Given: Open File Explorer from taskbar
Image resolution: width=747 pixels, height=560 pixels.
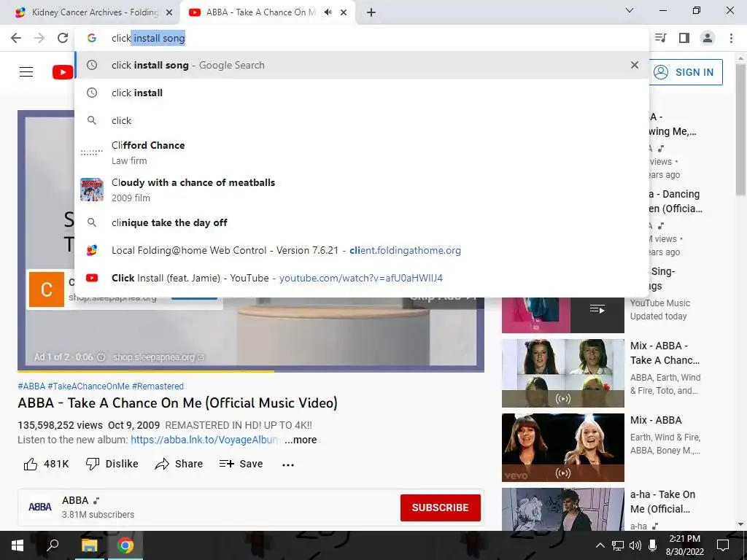Looking at the screenshot, I should click(x=89, y=545).
